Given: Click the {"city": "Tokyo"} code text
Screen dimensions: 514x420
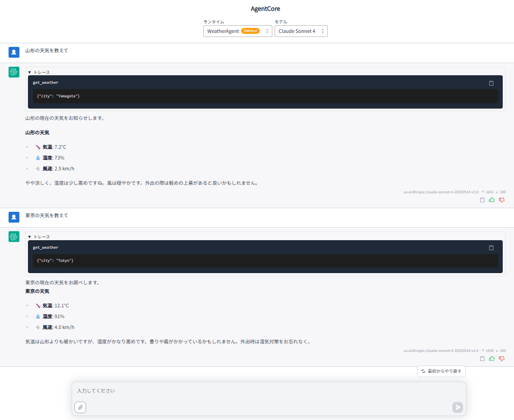Looking at the screenshot, I should coord(55,260).
